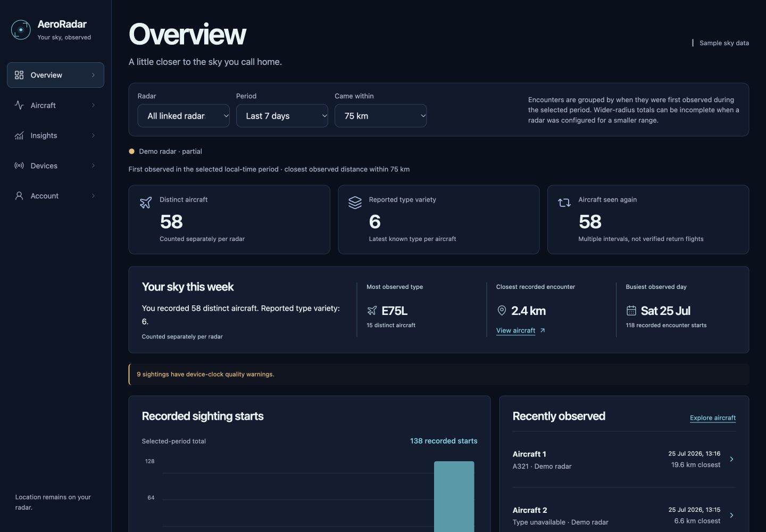Click the Sat 25 Jul busiest day value

[665, 311]
